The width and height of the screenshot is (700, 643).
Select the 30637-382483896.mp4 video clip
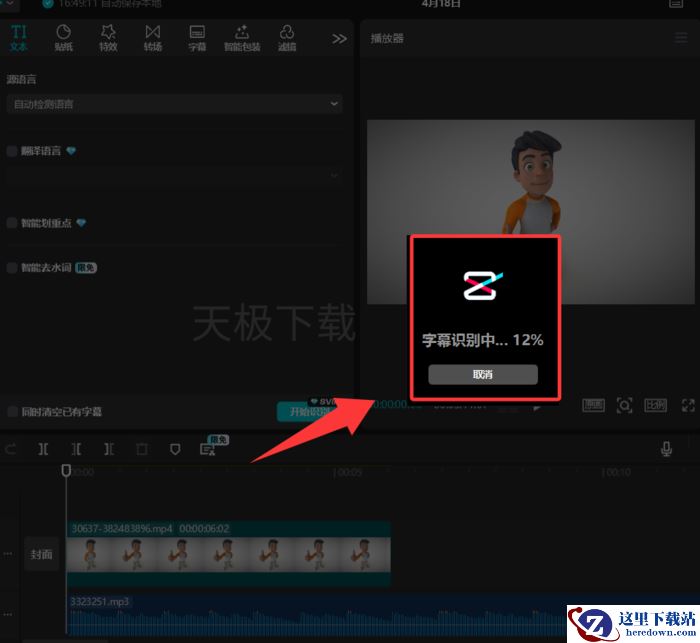[228, 553]
